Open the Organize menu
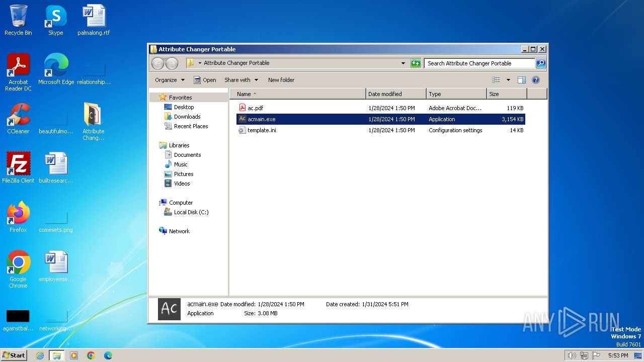The height and width of the screenshot is (362, 644). click(x=170, y=80)
